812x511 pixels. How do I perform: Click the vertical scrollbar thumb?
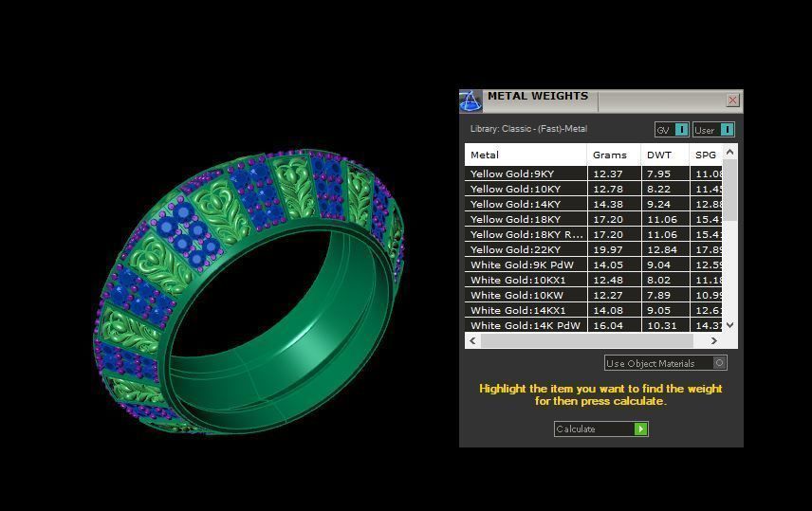tap(730, 190)
